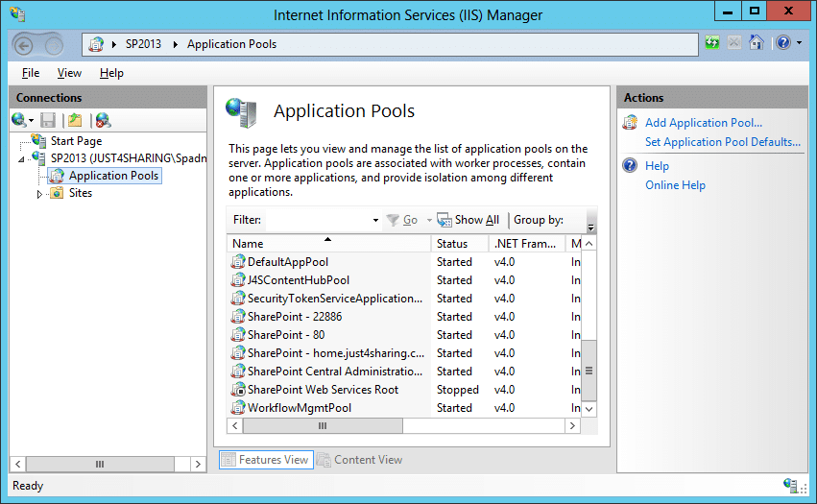The image size is (817, 504).
Task: Open the Help icon dropdown arrow
Action: pyautogui.click(x=800, y=43)
